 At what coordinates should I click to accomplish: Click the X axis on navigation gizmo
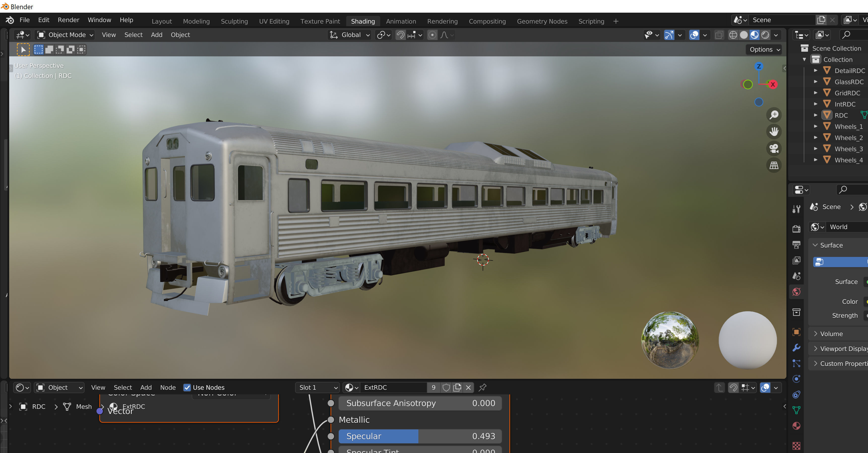click(773, 84)
